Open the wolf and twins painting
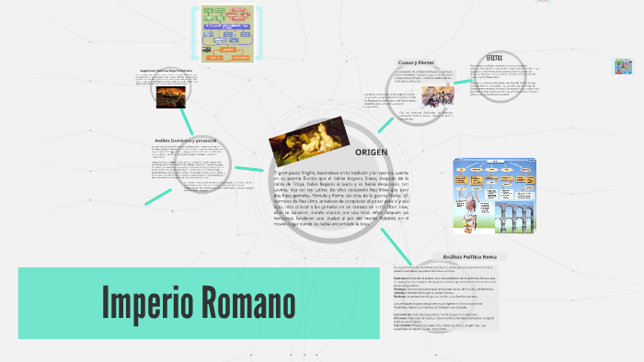This screenshot has width=644, height=362. [x=309, y=141]
